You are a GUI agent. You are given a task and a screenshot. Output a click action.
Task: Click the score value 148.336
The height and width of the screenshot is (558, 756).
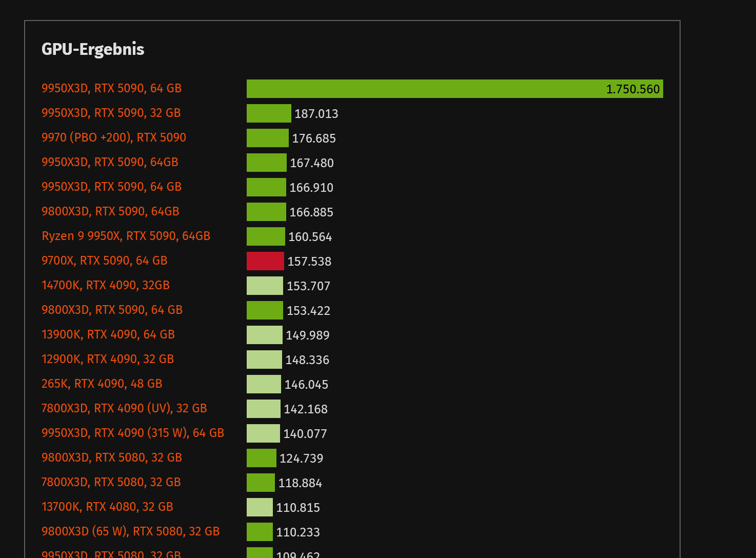pyautogui.click(x=307, y=360)
